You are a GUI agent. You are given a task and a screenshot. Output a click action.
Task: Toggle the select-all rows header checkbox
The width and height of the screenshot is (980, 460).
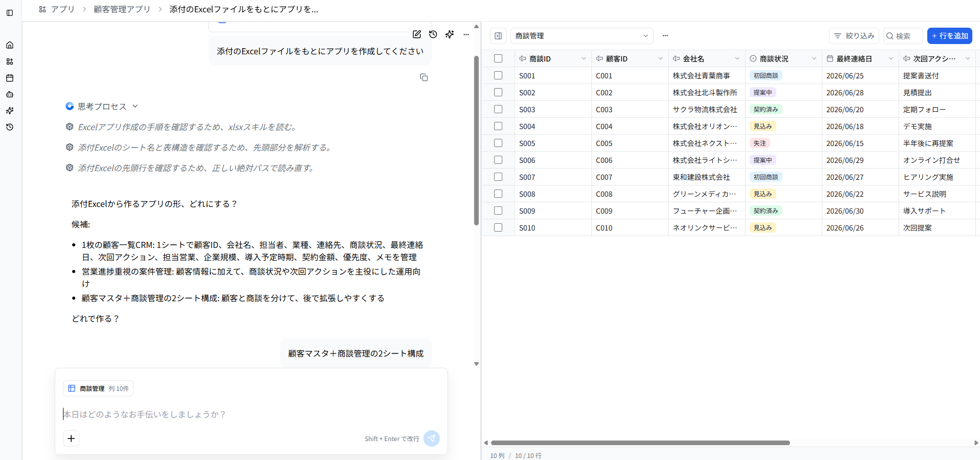coord(498,58)
